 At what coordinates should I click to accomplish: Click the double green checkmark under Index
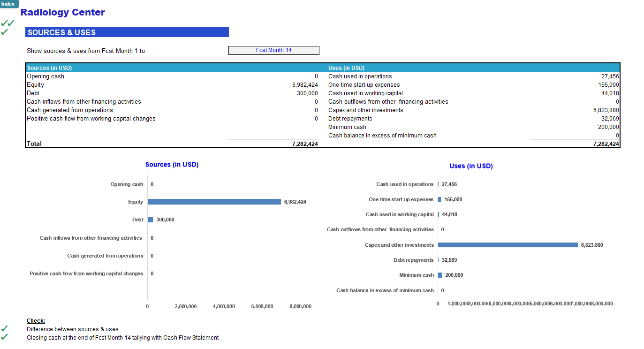pos(8,23)
